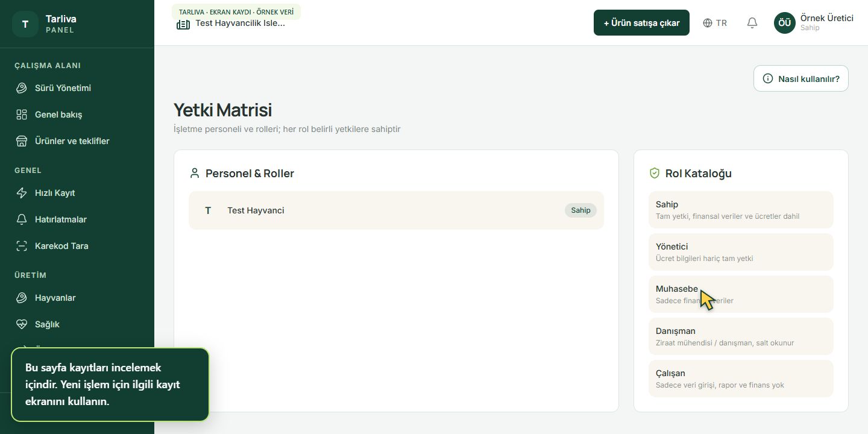Open the Hatırlatmalar page
The height and width of the screenshot is (434, 868).
[77, 219]
